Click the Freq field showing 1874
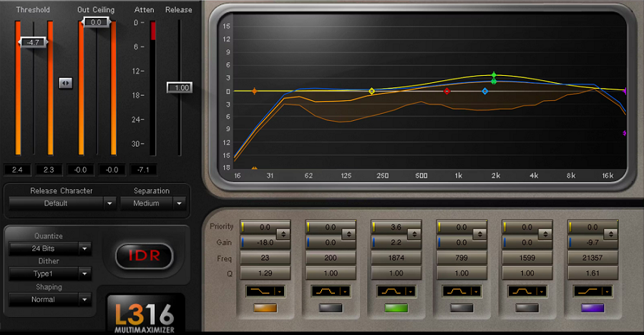Screen dimensions: 644x335 pos(396,258)
